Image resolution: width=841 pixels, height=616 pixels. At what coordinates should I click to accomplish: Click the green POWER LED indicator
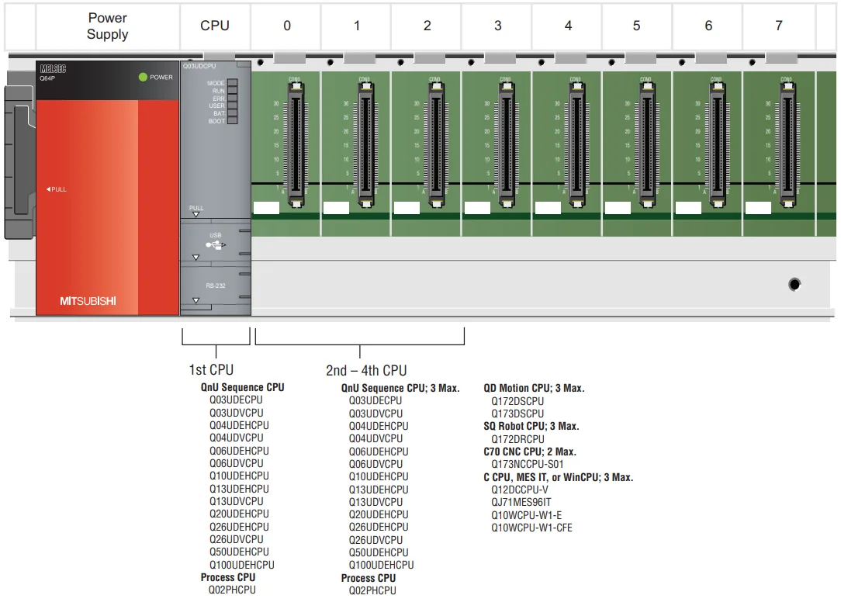click(143, 77)
